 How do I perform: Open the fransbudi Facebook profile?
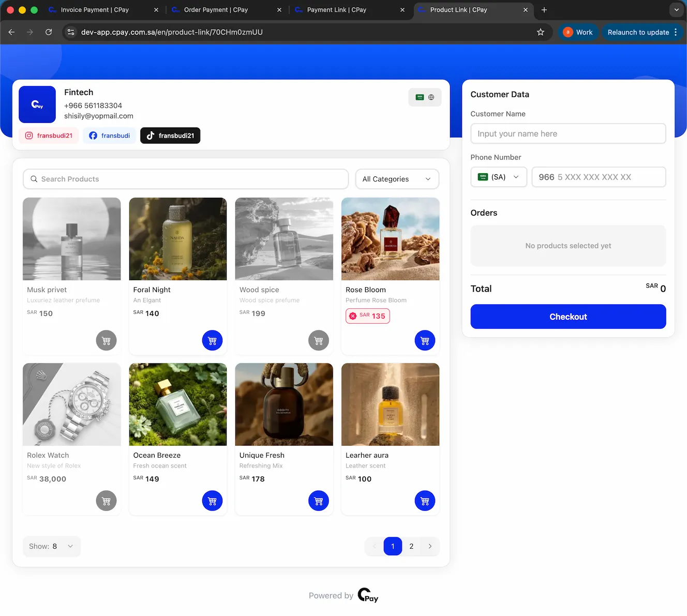(x=109, y=135)
